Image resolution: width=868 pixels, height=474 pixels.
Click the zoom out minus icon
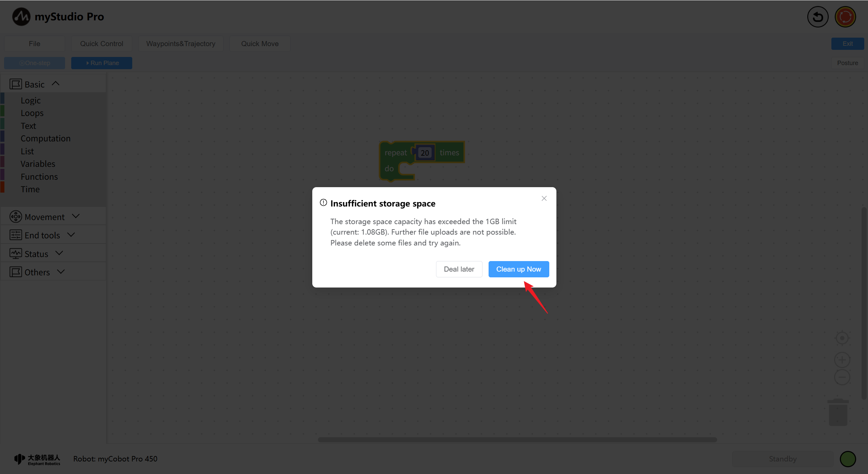[842, 377]
